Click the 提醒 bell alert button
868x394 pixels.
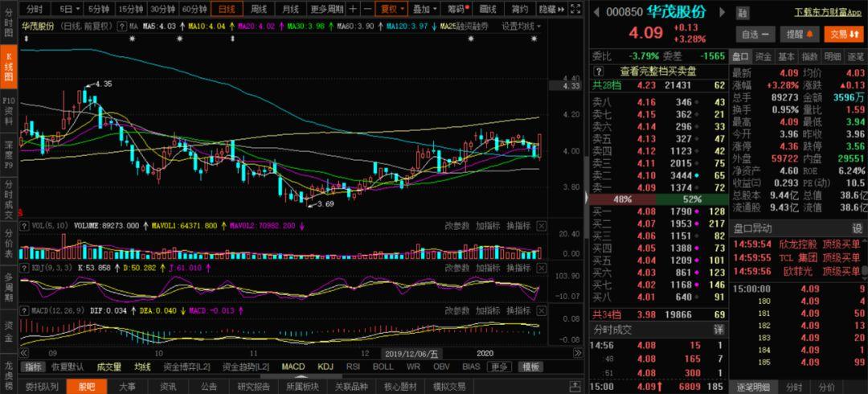800,34
